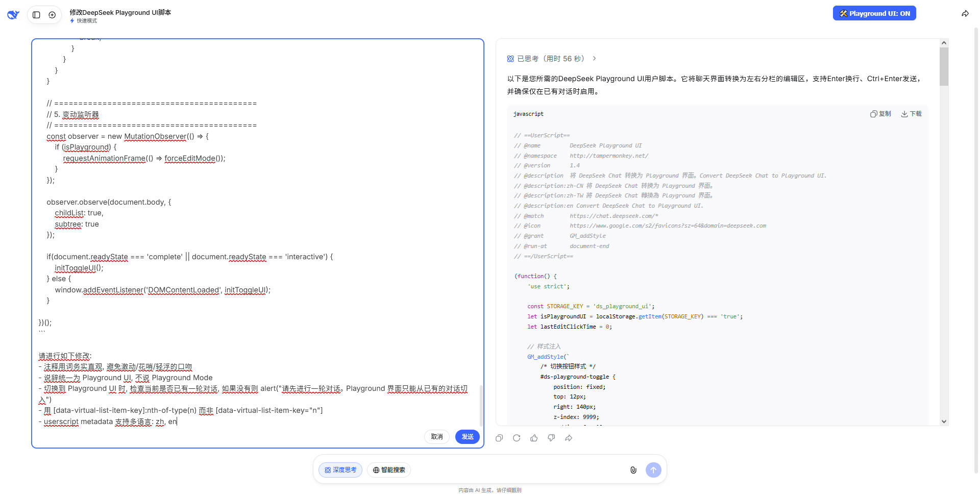Download the code with 下载
Viewport: 980px width, 496px height.
coord(911,114)
